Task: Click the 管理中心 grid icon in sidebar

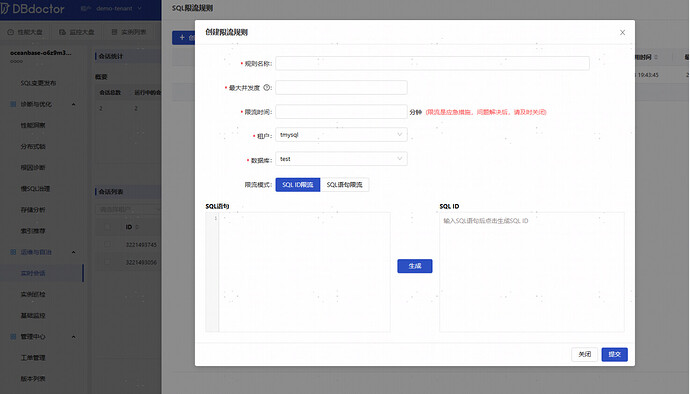Action: (13, 337)
